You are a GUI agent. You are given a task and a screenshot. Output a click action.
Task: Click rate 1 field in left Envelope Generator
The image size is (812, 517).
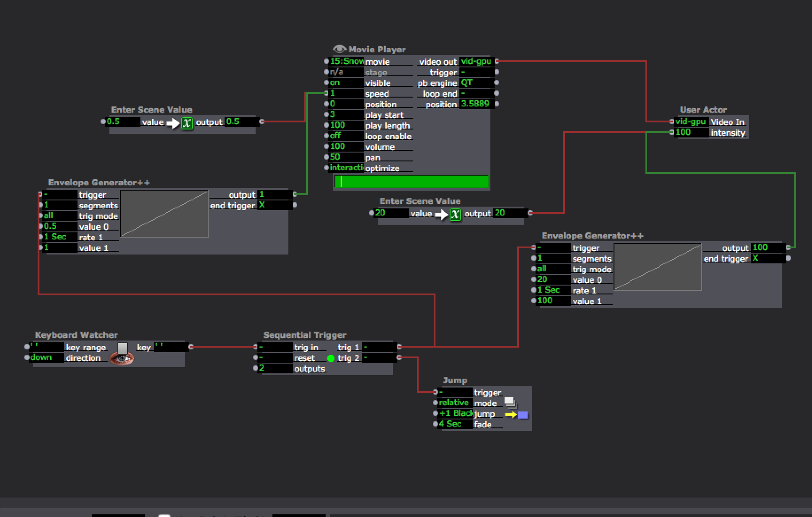pos(60,237)
